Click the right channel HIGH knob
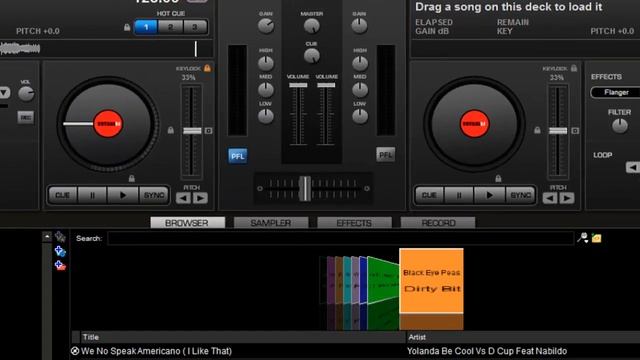Screen dimensions: 640x360 pyautogui.click(x=360, y=63)
